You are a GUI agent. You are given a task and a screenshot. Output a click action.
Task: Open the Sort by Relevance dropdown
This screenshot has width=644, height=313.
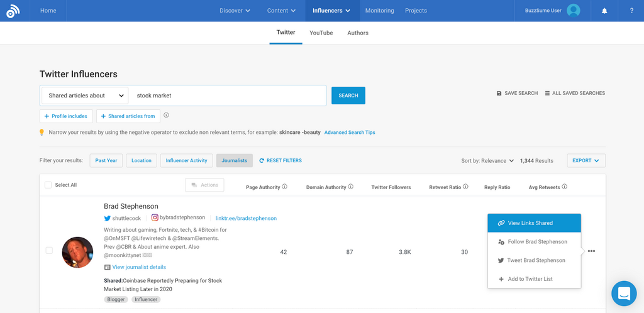[487, 161]
